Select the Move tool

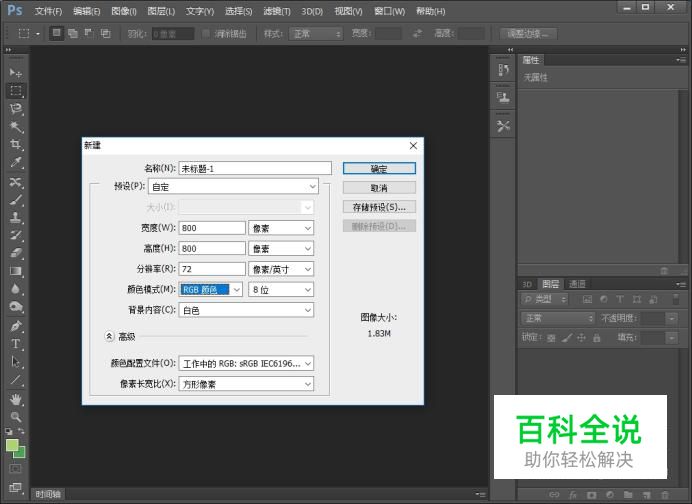point(16,73)
